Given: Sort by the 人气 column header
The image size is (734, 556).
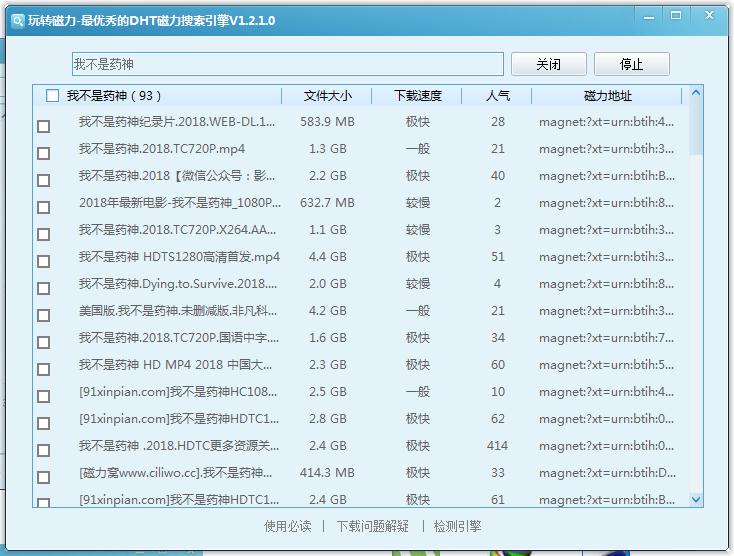Looking at the screenshot, I should pos(497,96).
